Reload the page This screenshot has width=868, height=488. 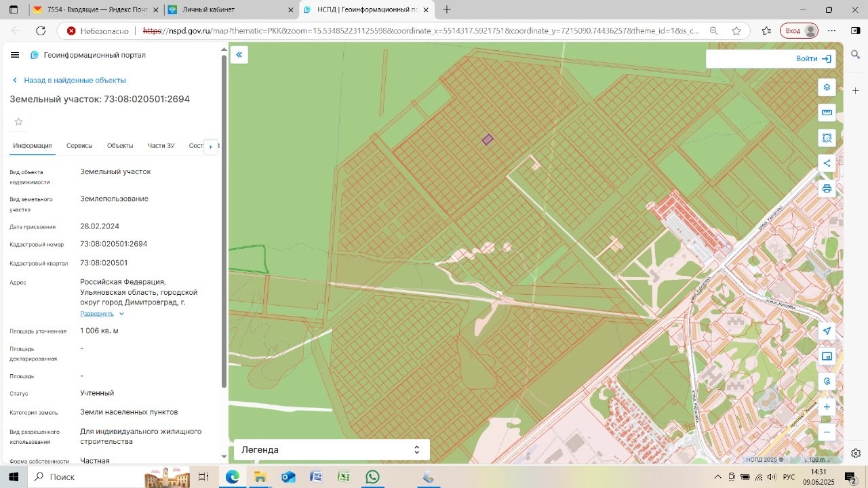point(41,30)
